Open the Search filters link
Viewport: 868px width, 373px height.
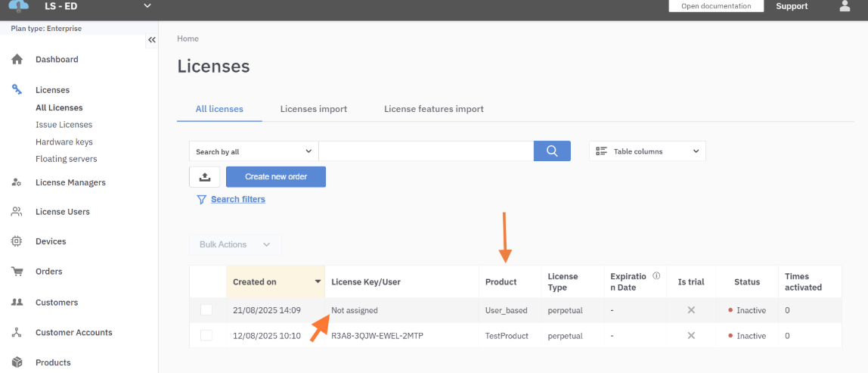point(237,200)
